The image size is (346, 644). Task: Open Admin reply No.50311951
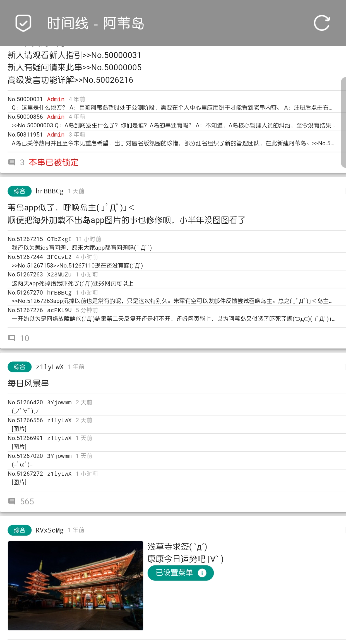click(173, 139)
